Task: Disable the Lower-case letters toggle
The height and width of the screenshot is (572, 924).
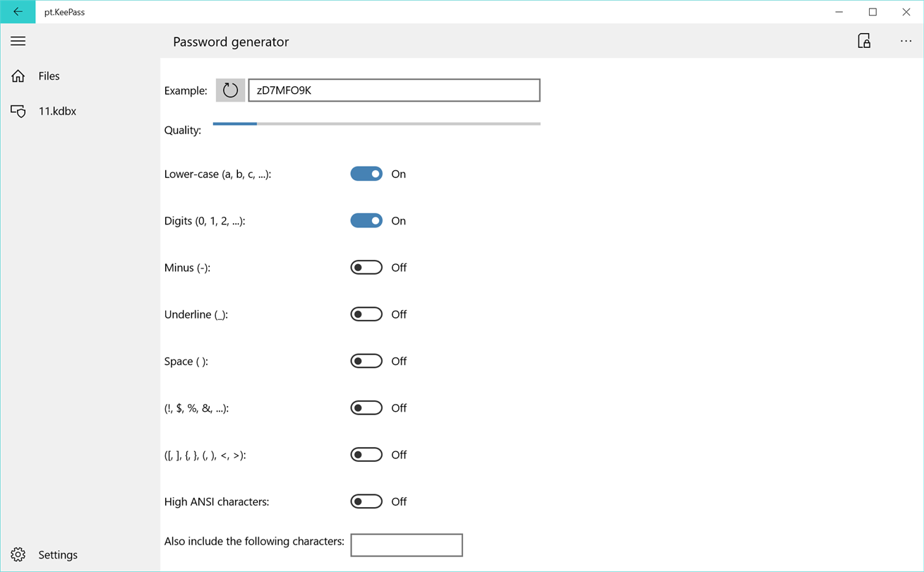Action: click(x=366, y=174)
